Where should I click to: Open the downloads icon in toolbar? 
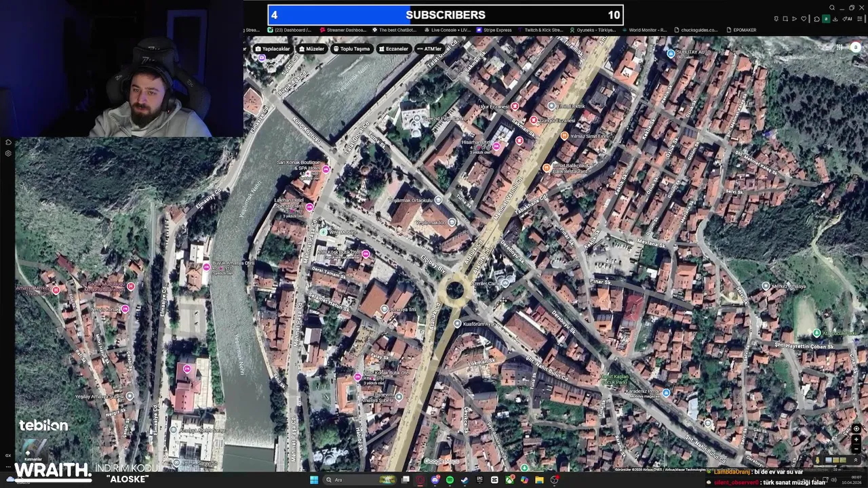(x=835, y=19)
